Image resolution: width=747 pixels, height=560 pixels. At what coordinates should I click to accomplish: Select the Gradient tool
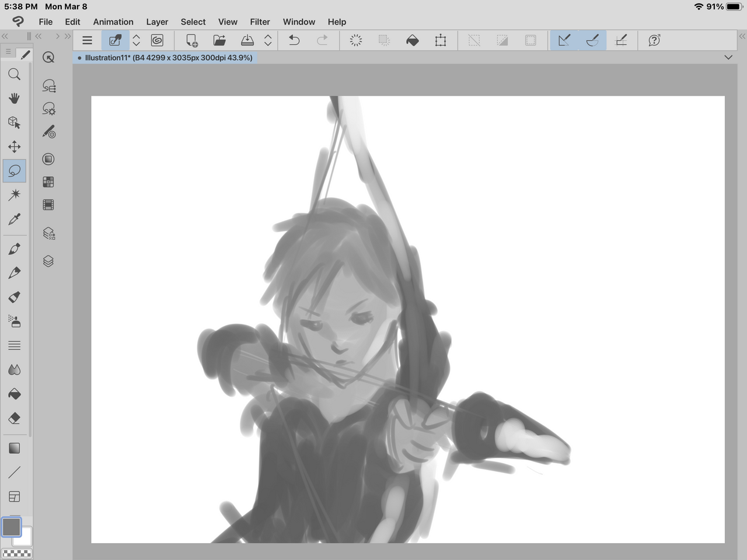point(15,448)
